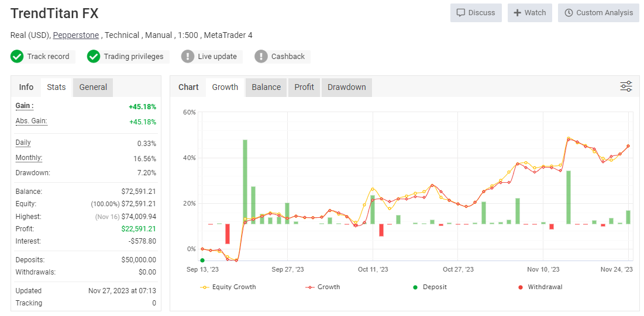The image size is (644, 316).
Task: Click the clock icon in Custom Analysis
Action: [569, 13]
